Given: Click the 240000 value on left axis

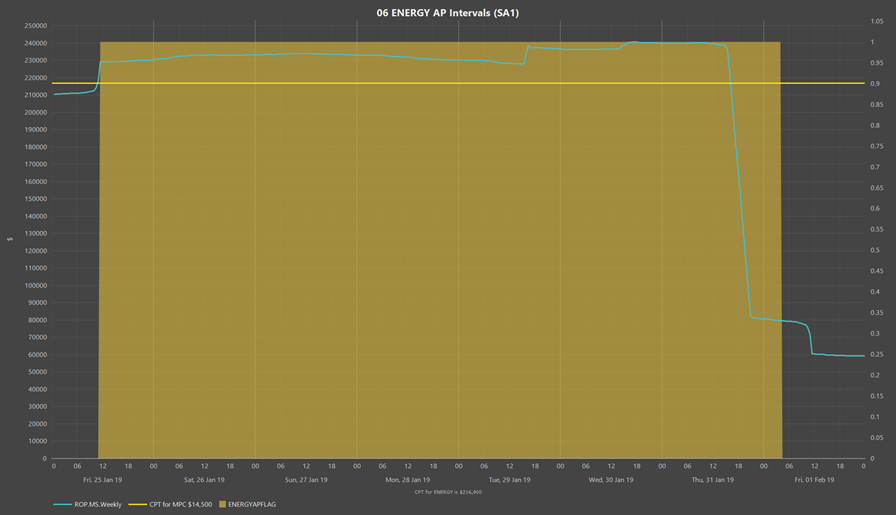Looking at the screenshot, I should click(35, 43).
